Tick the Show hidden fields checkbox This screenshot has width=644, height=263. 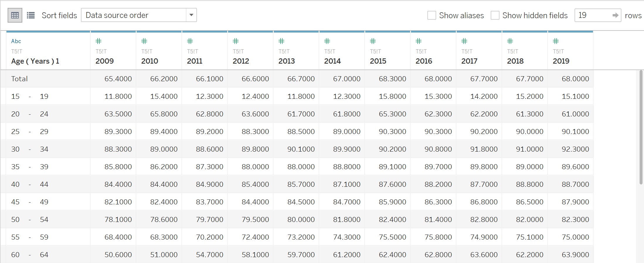[x=495, y=15]
